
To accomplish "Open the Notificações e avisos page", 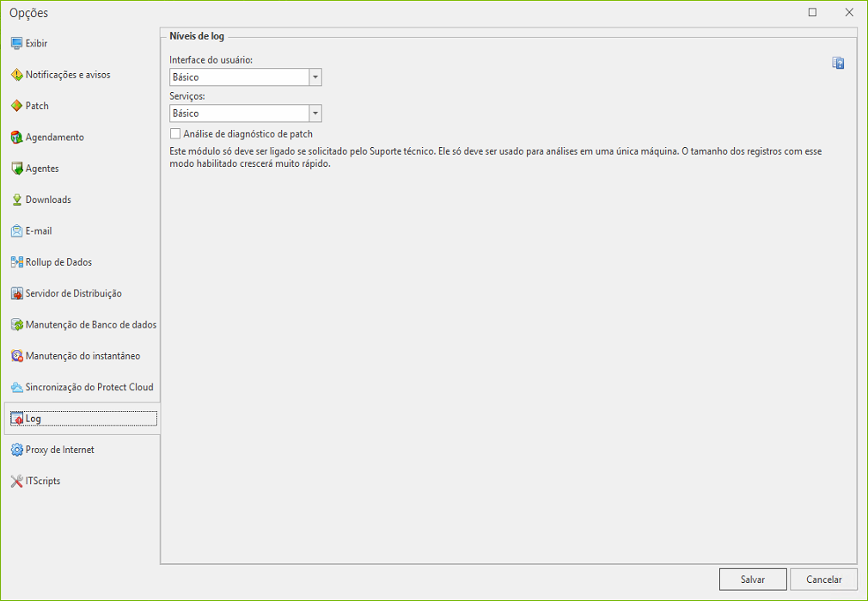I will coord(68,75).
